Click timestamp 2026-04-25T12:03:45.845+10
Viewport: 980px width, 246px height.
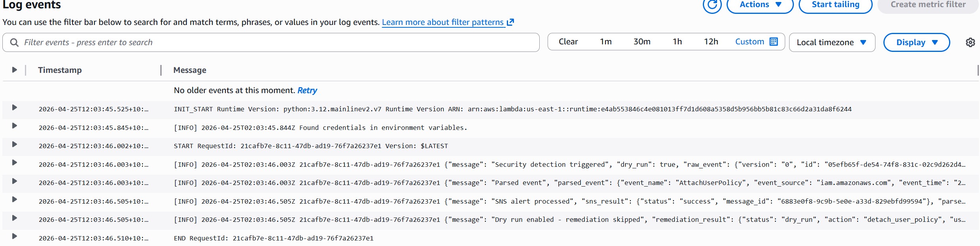click(x=93, y=128)
